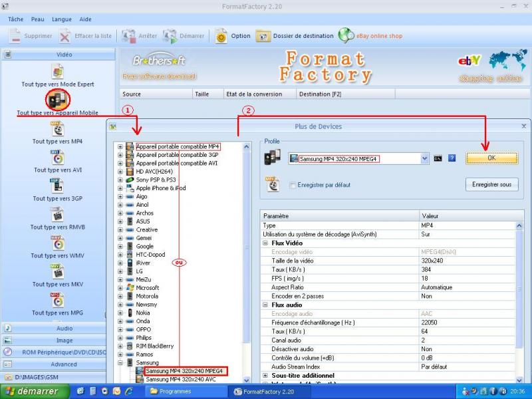Screen dimensions: 532x399
Task: Open the Langue menu
Action: [62, 19]
